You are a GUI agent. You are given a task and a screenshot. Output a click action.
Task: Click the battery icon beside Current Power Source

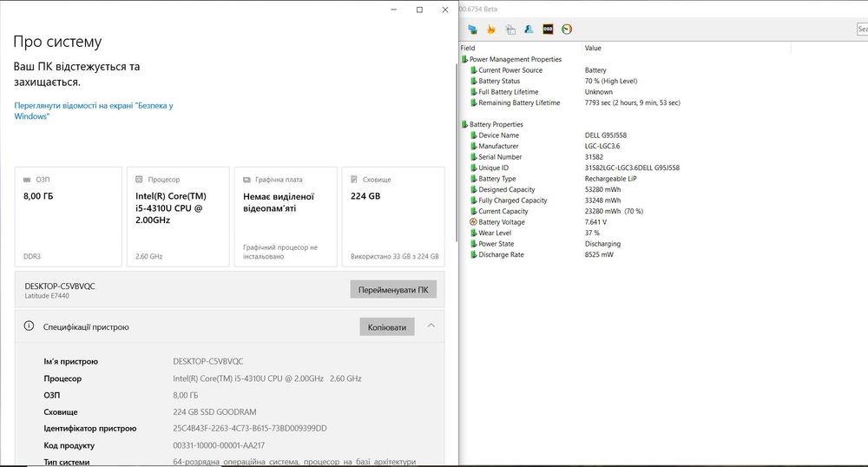tap(473, 70)
